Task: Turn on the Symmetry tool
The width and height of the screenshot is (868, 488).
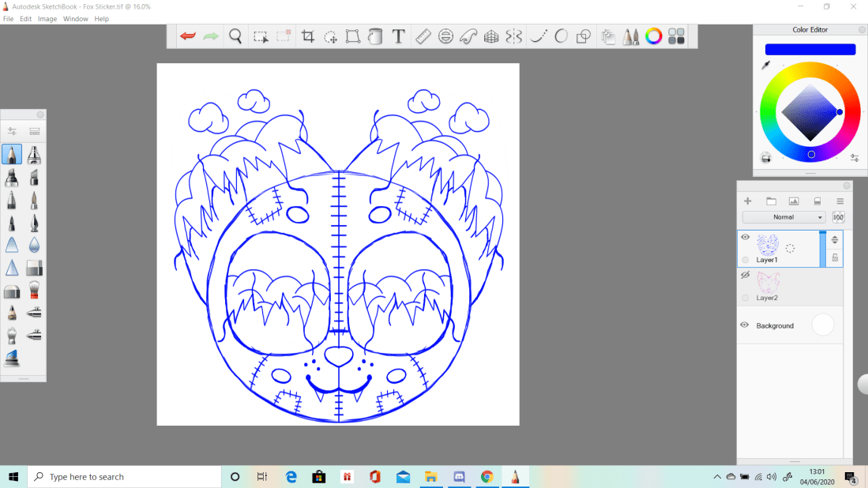Action: (514, 36)
